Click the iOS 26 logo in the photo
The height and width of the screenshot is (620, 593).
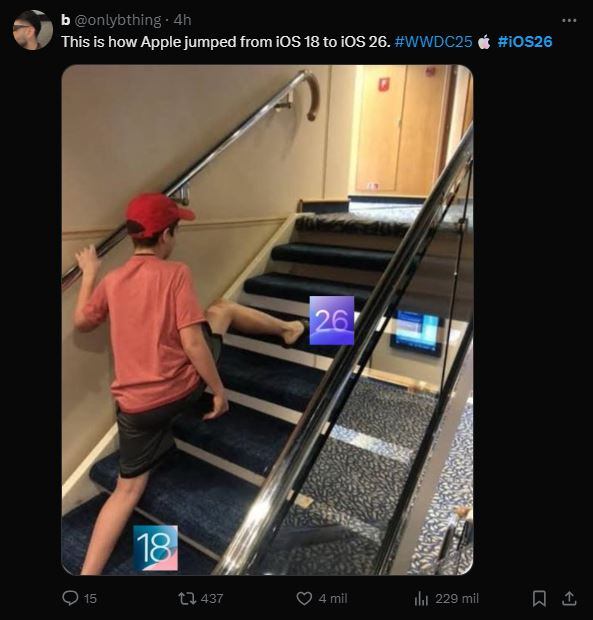(332, 320)
